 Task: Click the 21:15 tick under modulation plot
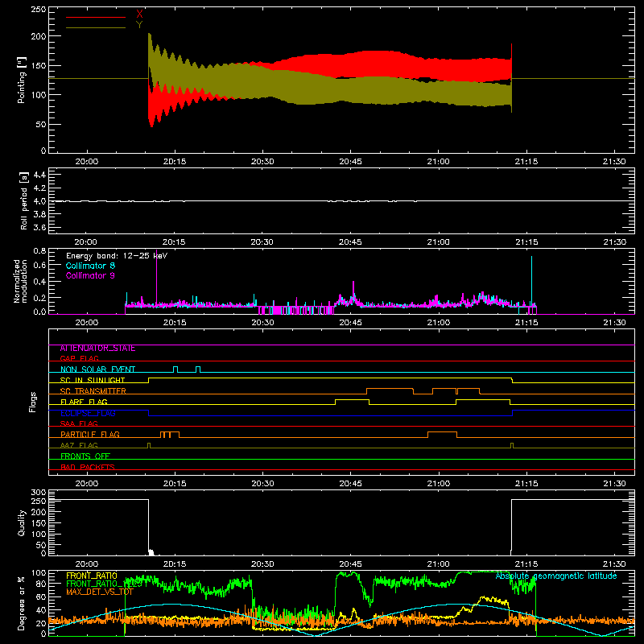click(x=526, y=323)
